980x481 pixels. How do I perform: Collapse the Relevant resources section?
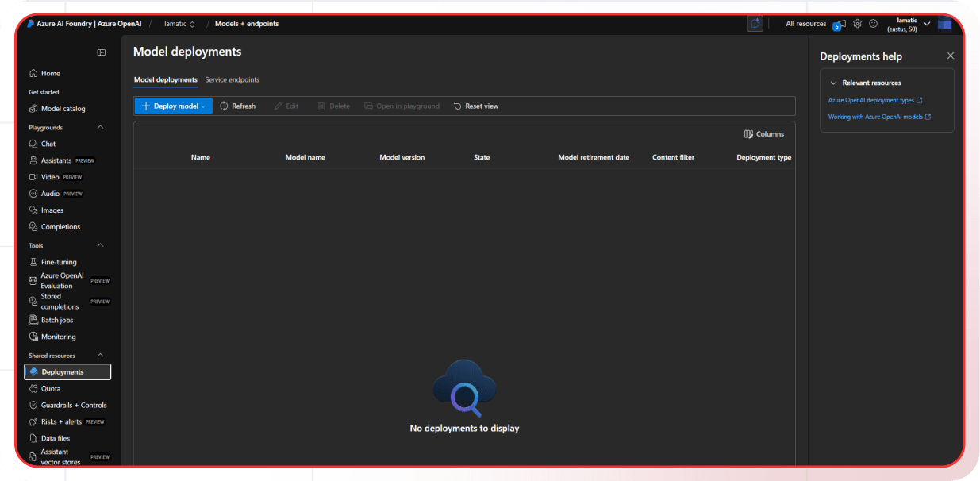pos(832,82)
